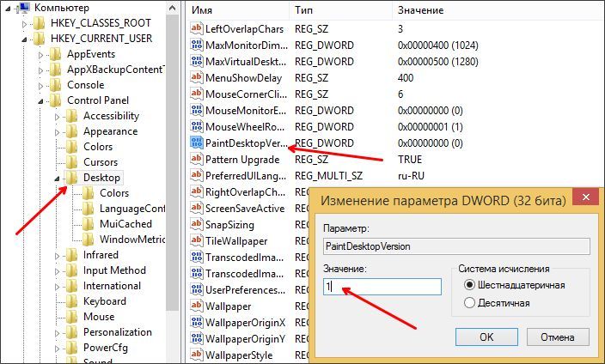This screenshot has height=364, width=605.
Task: Click the Тип column header
Action: point(340,10)
